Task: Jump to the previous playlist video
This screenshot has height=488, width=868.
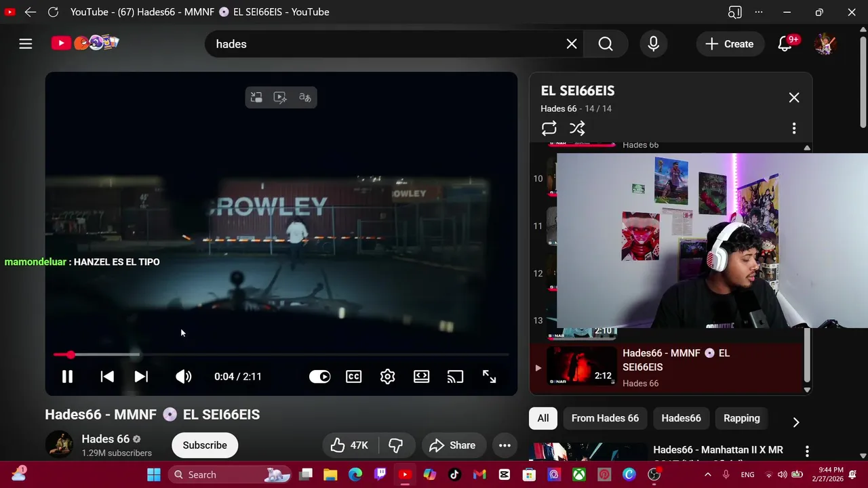Action: (107, 377)
